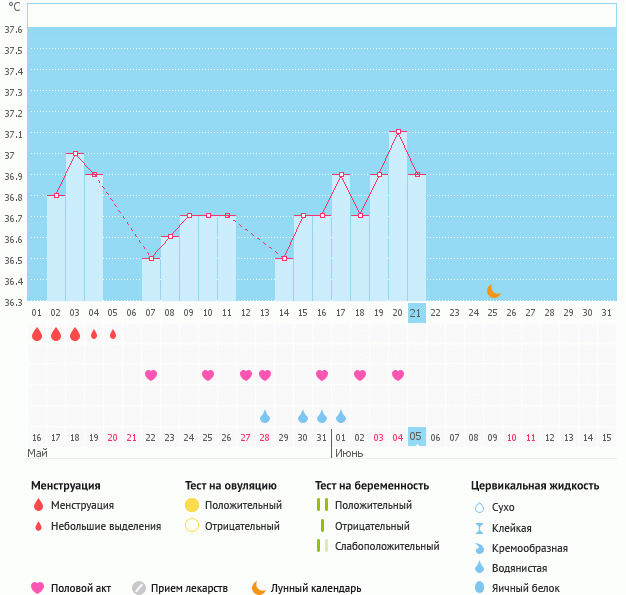This screenshot has width=626, height=595.
Task: Click the menstruation drop on day 01
Action: 37,334
